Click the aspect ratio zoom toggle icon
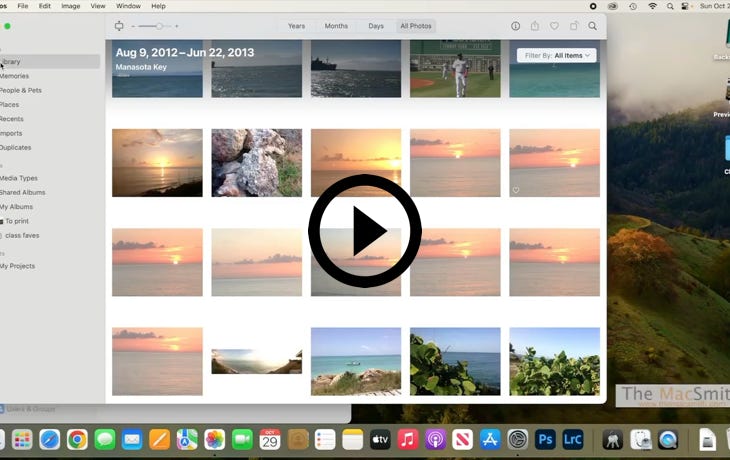Image resolution: width=730 pixels, height=460 pixels. [119, 26]
